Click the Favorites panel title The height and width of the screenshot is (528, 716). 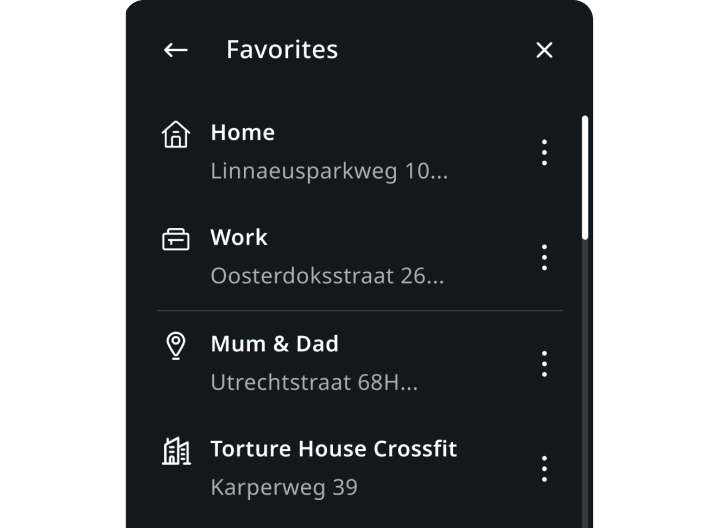click(282, 50)
